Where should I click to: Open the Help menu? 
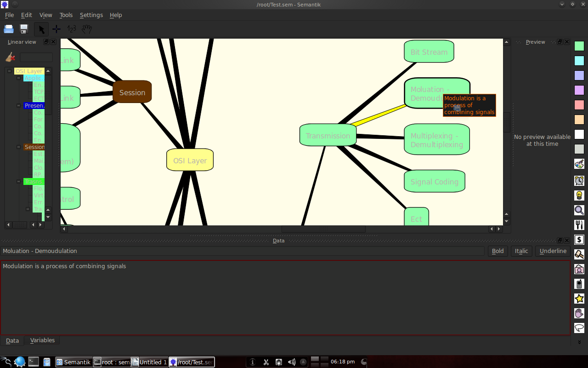tap(116, 15)
